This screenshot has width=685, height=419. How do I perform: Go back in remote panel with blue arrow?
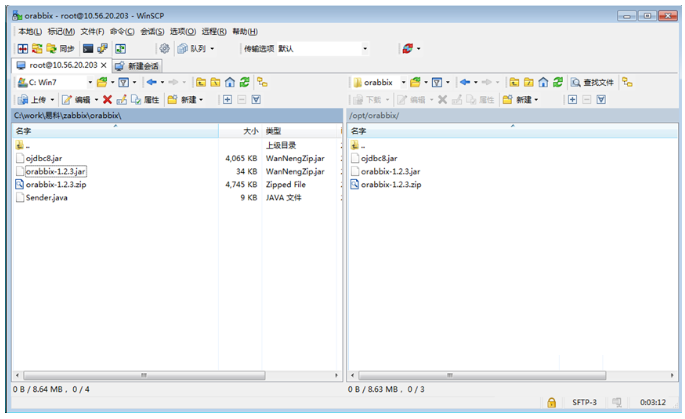(x=465, y=82)
